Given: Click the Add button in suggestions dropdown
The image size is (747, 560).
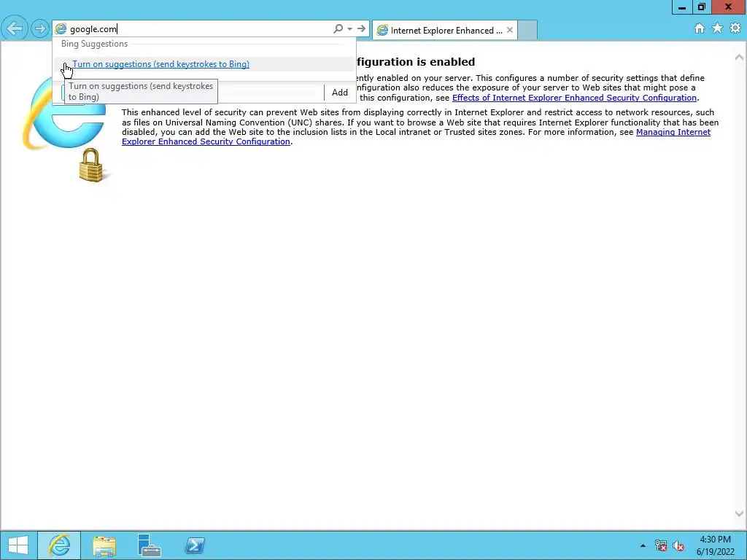Looking at the screenshot, I should pos(340,93).
